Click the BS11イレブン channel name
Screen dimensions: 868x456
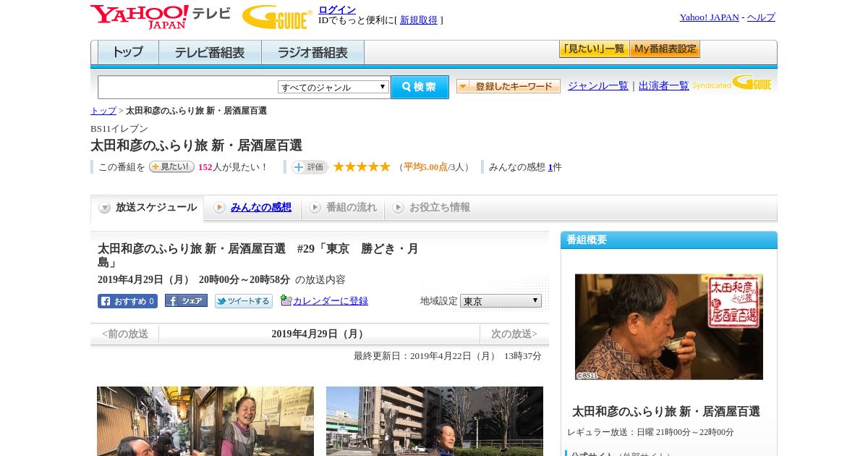[119, 129]
